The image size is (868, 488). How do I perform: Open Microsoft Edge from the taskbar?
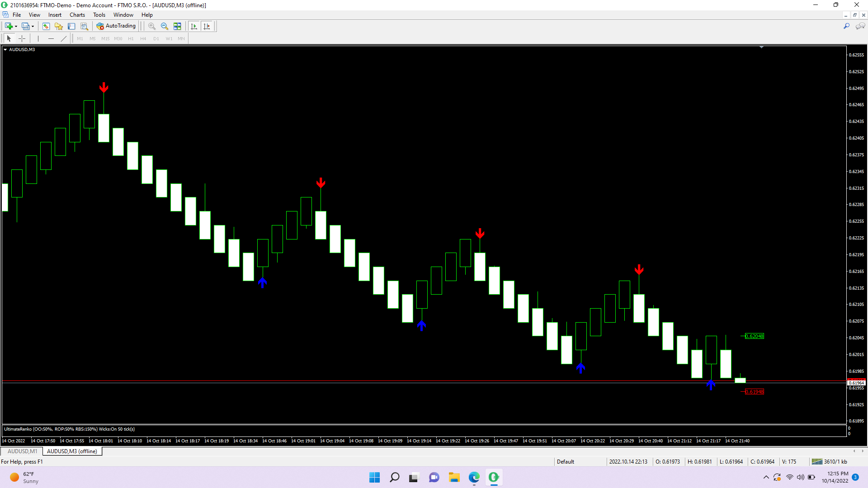pos(474,477)
